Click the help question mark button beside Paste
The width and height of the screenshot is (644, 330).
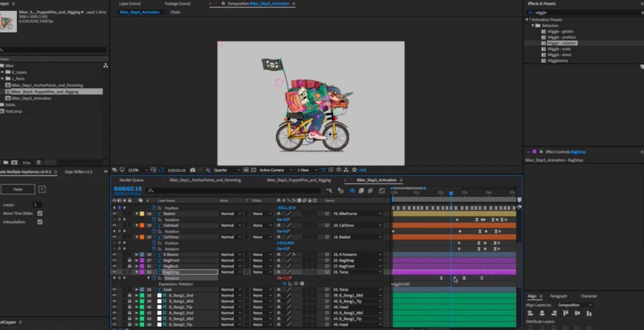click(42, 189)
